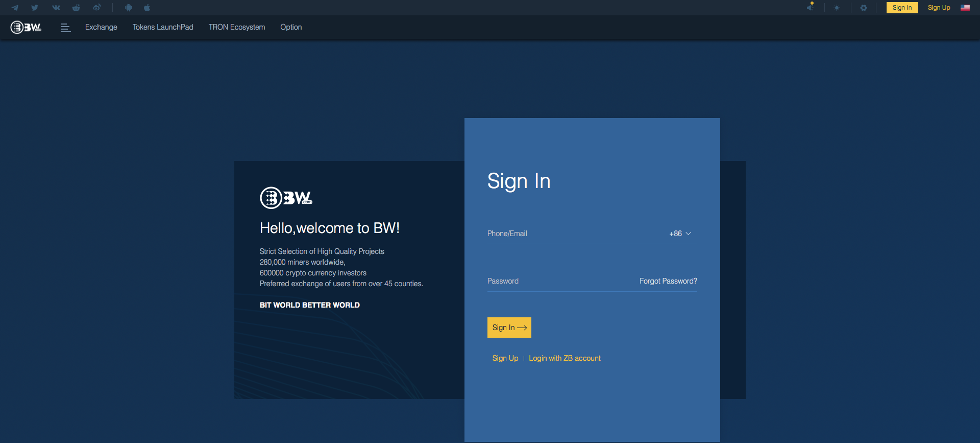This screenshot has height=443, width=980.
Task: Toggle light theme with the sun icon
Action: 837,8
